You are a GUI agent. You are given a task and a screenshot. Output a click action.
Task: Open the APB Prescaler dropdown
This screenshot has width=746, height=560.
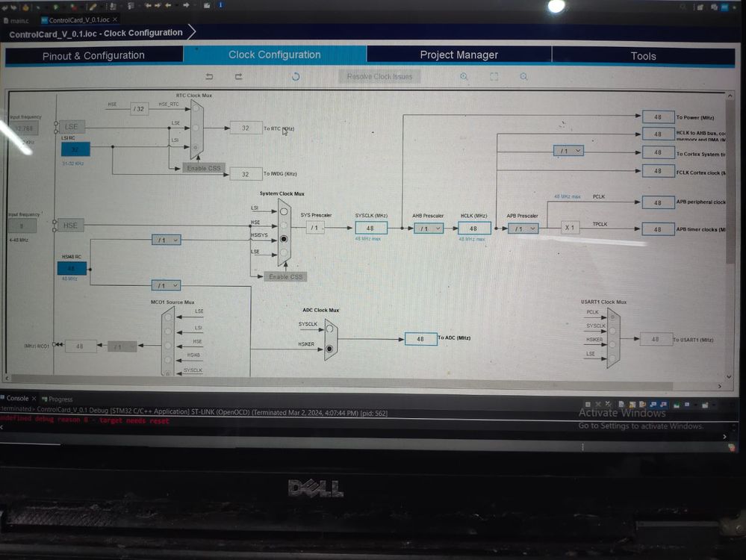pyautogui.click(x=523, y=228)
